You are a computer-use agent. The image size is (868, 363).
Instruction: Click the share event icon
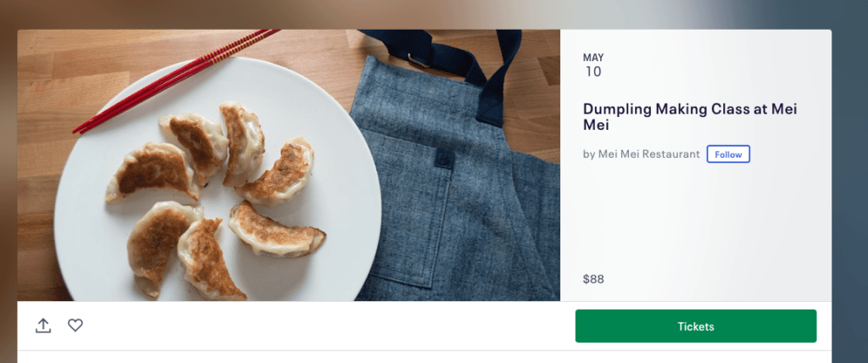[x=43, y=326]
